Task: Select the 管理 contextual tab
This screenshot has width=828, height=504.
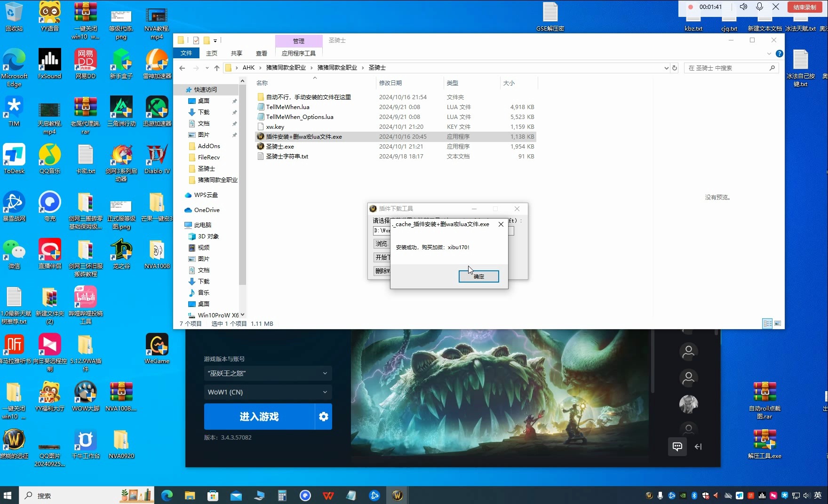Action: pyautogui.click(x=299, y=41)
